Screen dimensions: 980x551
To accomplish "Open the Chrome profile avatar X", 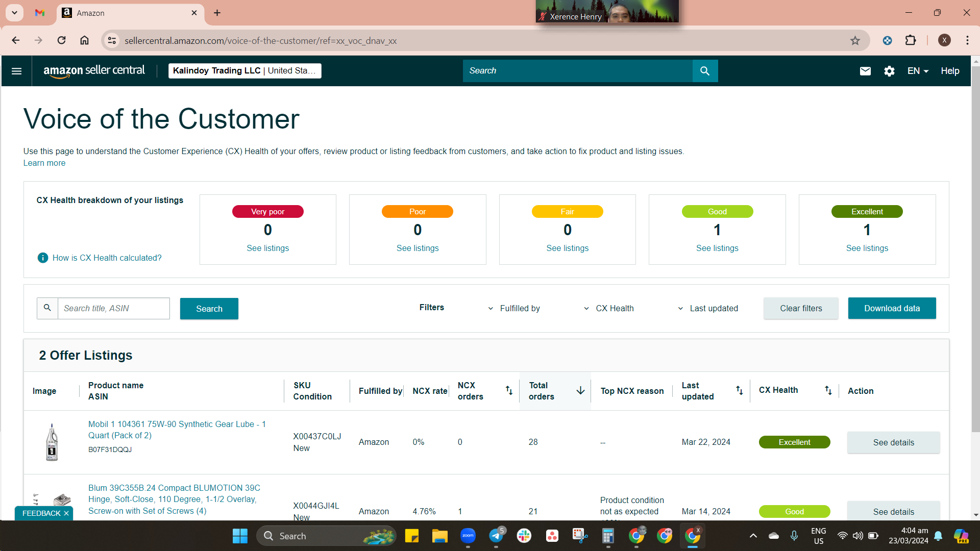I will click(x=944, y=40).
